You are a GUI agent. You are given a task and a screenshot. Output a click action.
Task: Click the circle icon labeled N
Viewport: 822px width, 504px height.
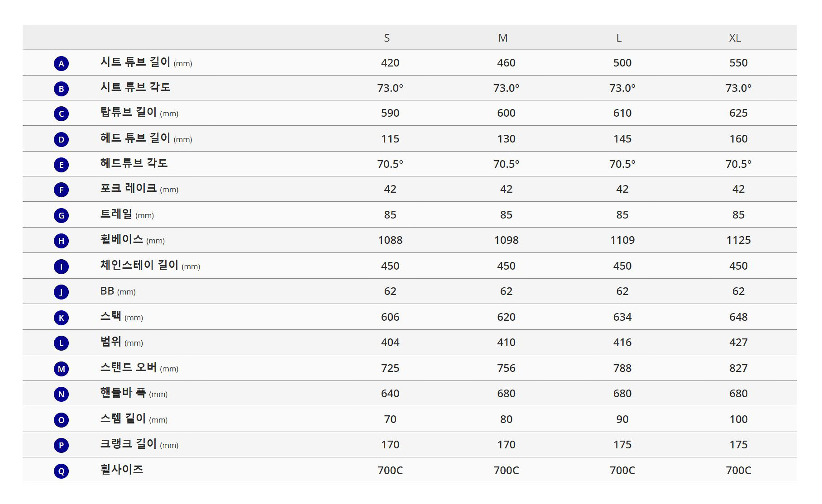(61, 394)
